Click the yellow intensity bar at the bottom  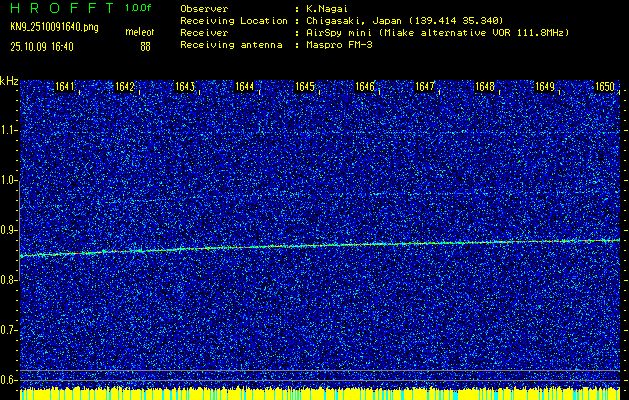coord(320,394)
